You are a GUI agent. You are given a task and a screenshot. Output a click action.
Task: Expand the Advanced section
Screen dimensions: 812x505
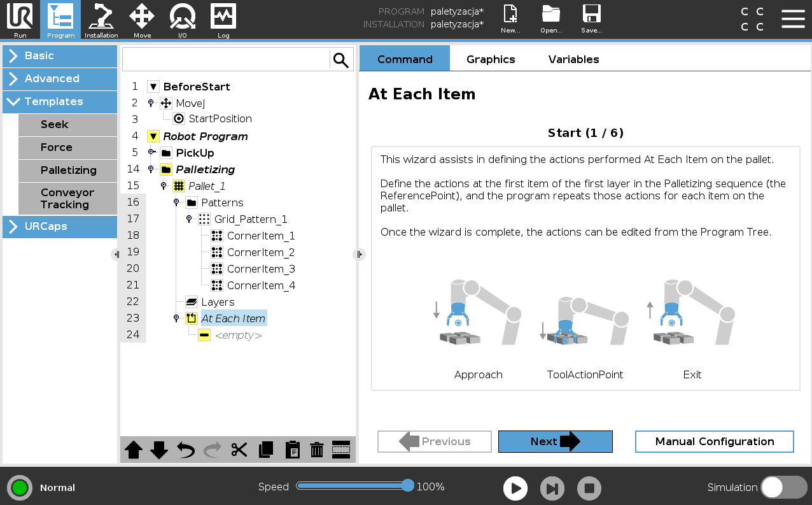pos(60,79)
